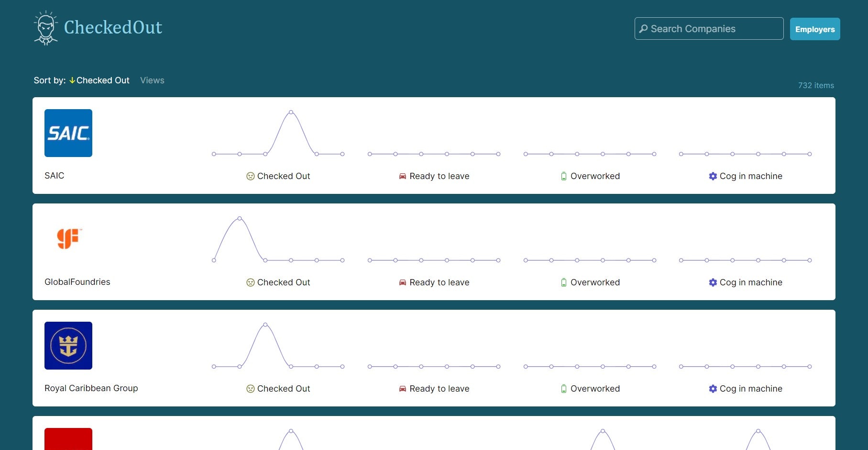Select GlobalFoundries' Checked Out label
868x450 pixels.
click(x=284, y=282)
